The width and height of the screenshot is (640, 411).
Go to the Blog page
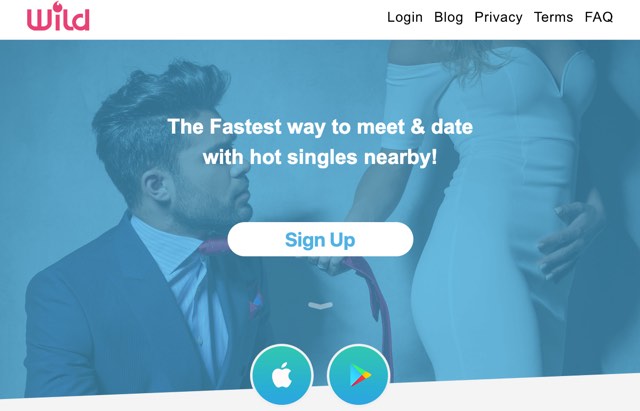448,17
